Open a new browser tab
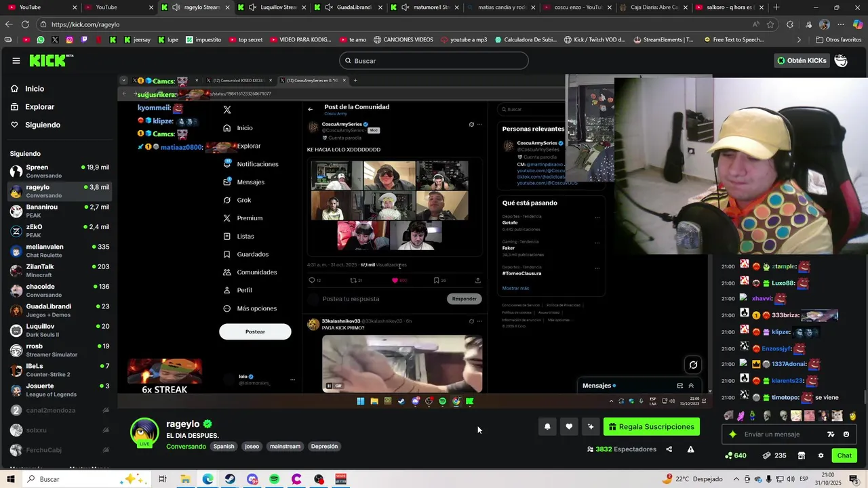The height and width of the screenshot is (488, 868). click(x=776, y=7)
